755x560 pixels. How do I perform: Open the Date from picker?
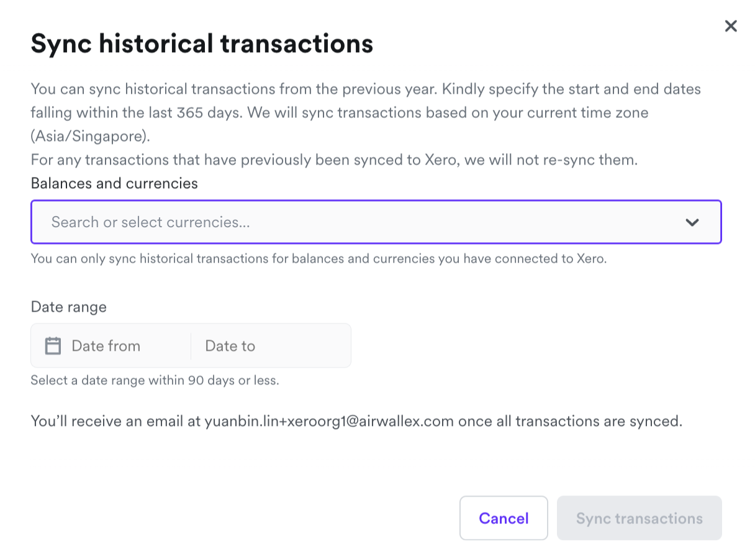coord(106,346)
